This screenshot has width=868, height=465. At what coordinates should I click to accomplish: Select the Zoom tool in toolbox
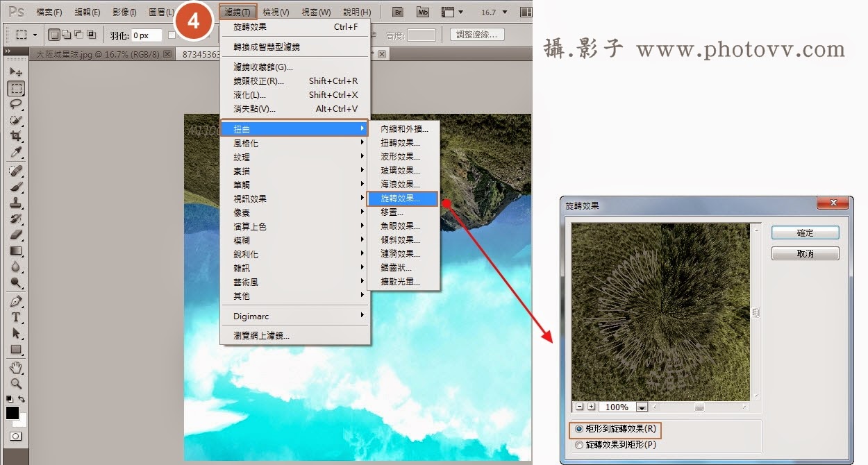click(16, 383)
